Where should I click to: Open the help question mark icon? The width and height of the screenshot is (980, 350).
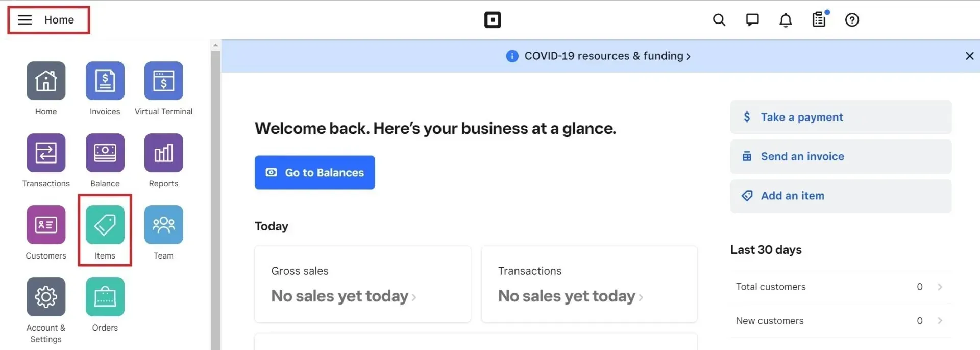(852, 20)
